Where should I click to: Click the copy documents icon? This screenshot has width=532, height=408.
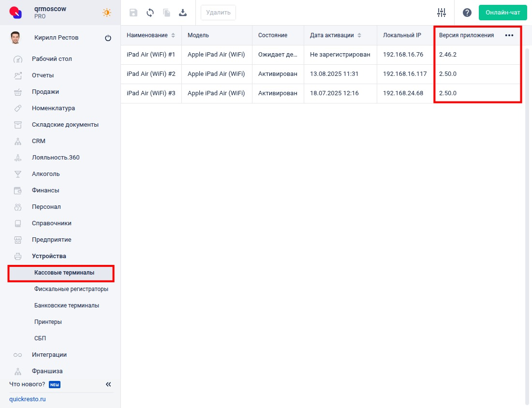pyautogui.click(x=166, y=13)
